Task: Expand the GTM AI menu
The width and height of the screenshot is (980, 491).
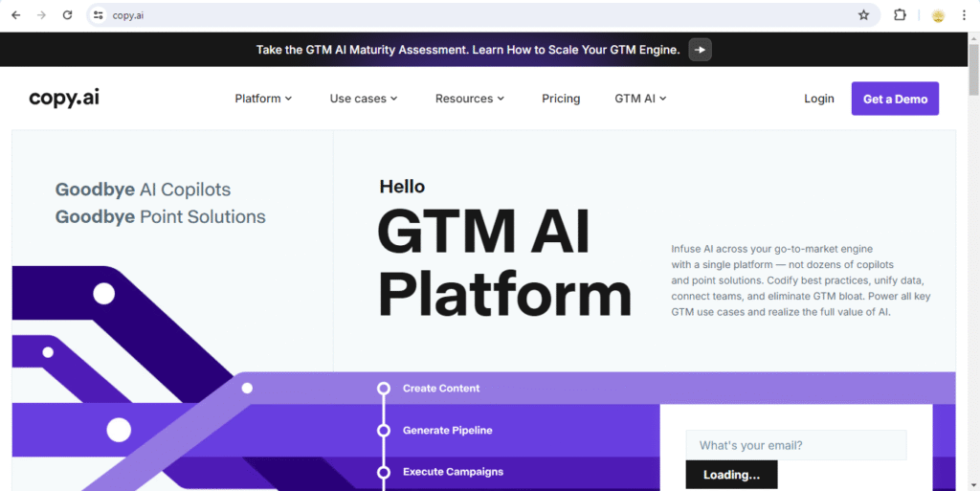Action: point(640,98)
